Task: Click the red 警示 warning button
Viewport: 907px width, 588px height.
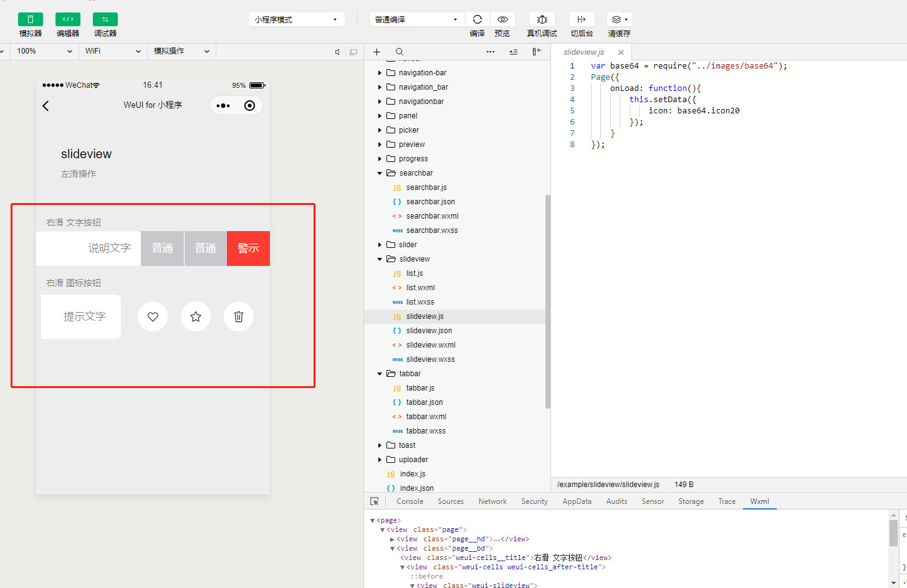Action: coord(248,249)
